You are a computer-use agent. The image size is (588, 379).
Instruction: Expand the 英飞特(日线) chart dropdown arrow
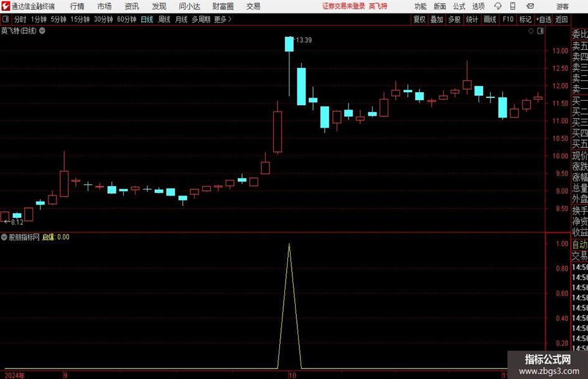tap(42, 30)
